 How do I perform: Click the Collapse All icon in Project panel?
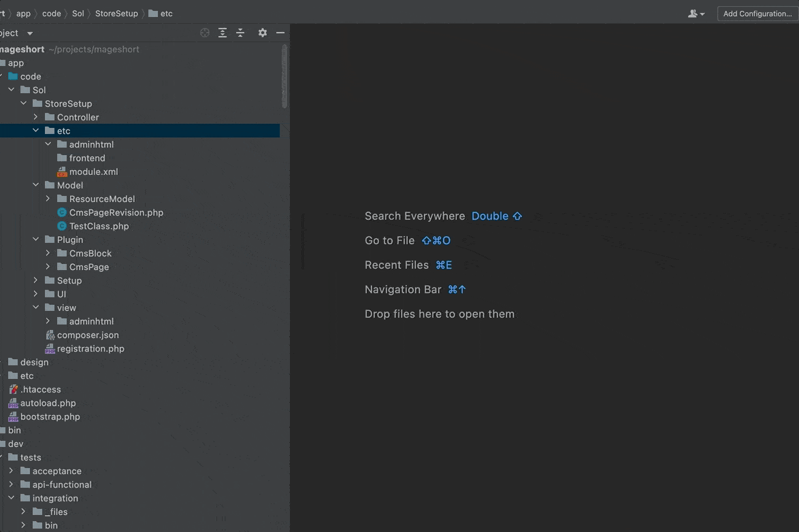click(x=240, y=33)
